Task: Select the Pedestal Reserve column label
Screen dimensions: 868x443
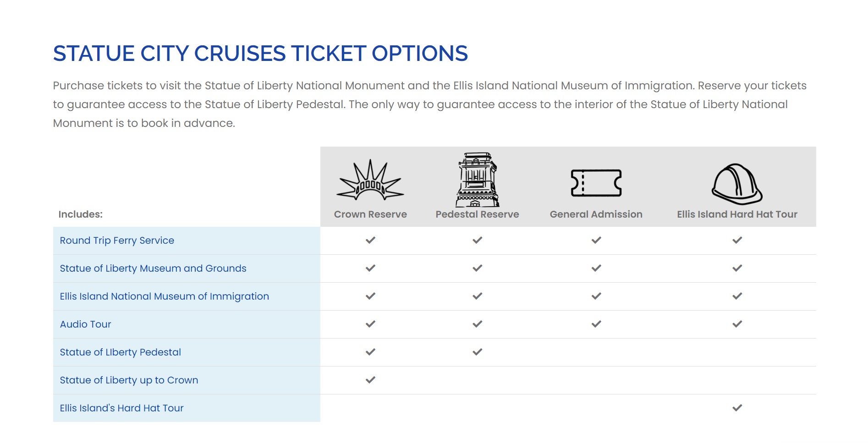Action: point(477,214)
